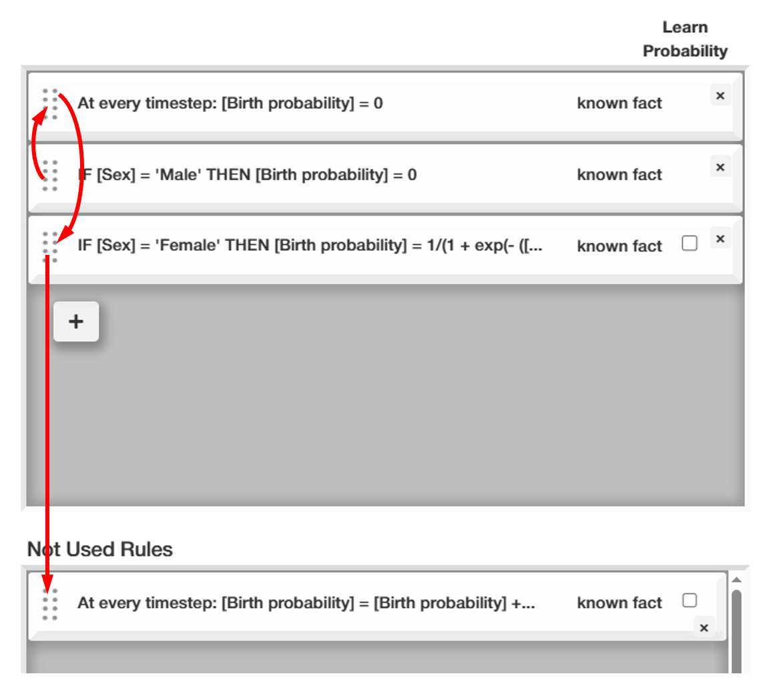783x700 pixels.
Task: Click drag handle of the 'Male' rule
Action: 50,176
